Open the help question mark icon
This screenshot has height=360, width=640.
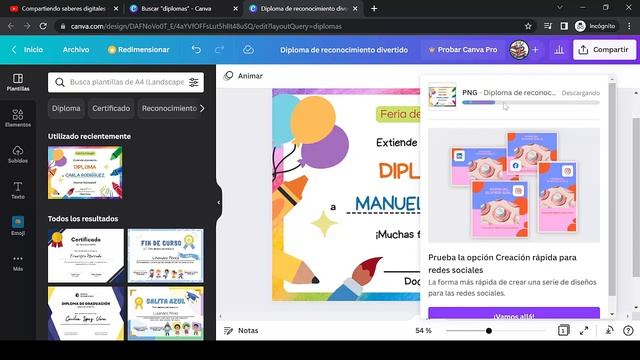[628, 331]
